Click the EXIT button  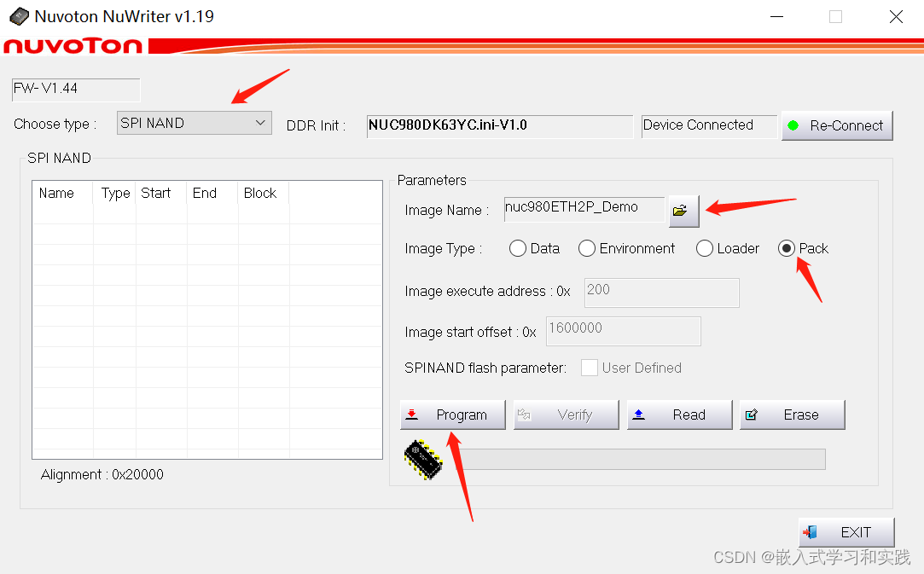click(x=846, y=531)
